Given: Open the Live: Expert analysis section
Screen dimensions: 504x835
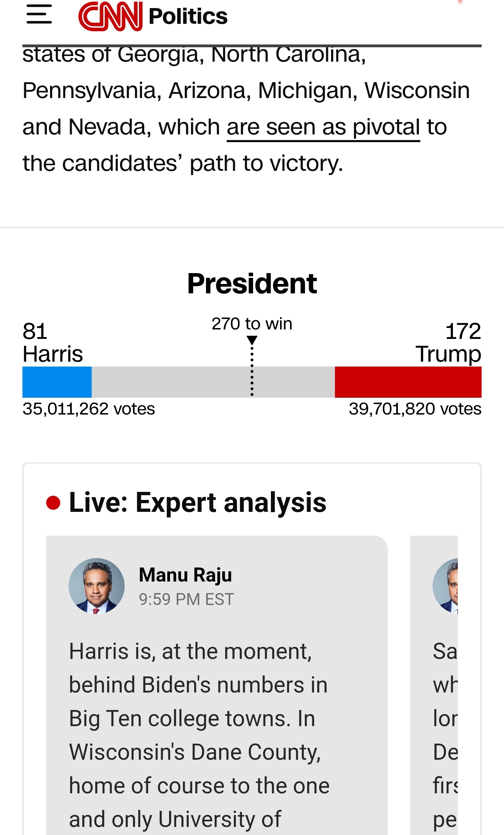Looking at the screenshot, I should [197, 503].
